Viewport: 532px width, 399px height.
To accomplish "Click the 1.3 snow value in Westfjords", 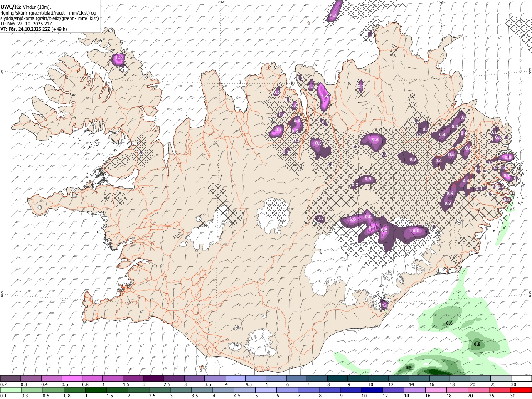I will [119, 58].
